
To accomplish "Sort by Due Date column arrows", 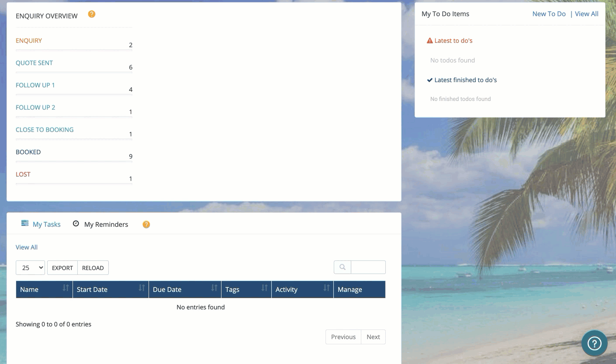I will (214, 288).
